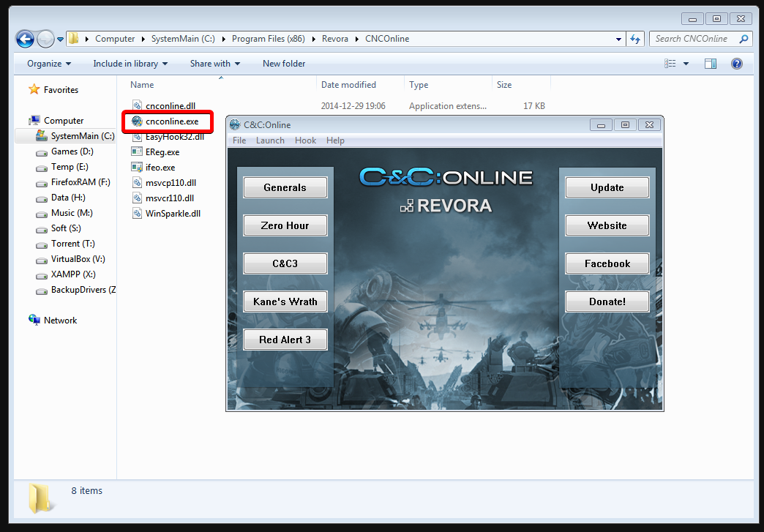Click the Generals launch button
Screen dimensions: 764x532
(285, 187)
